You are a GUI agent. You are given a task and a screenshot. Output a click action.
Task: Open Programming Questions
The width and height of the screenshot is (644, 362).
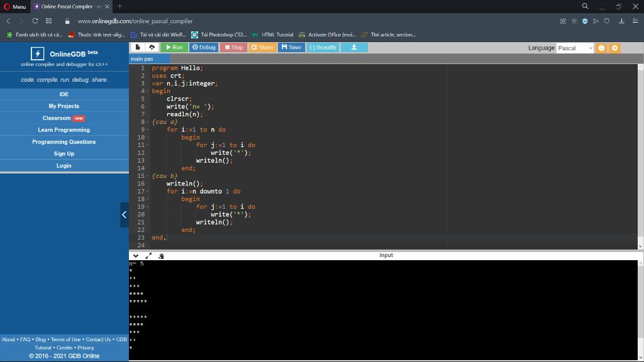(x=64, y=141)
